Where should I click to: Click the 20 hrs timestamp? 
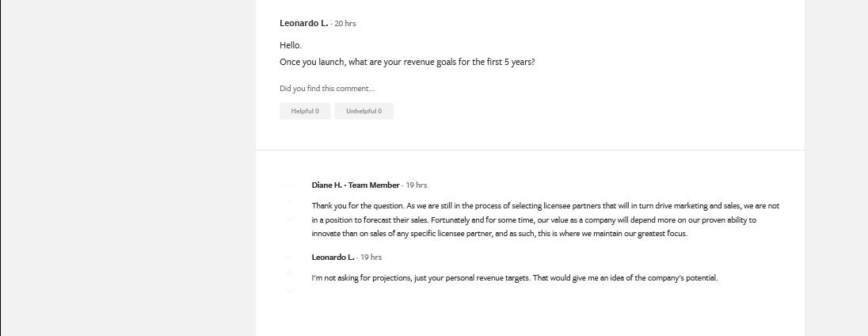pyautogui.click(x=345, y=24)
